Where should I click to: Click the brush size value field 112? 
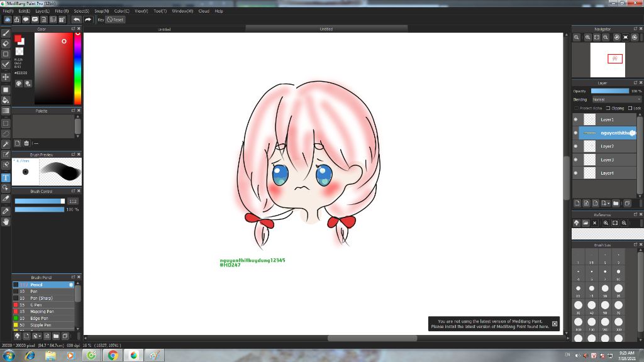[73, 201]
